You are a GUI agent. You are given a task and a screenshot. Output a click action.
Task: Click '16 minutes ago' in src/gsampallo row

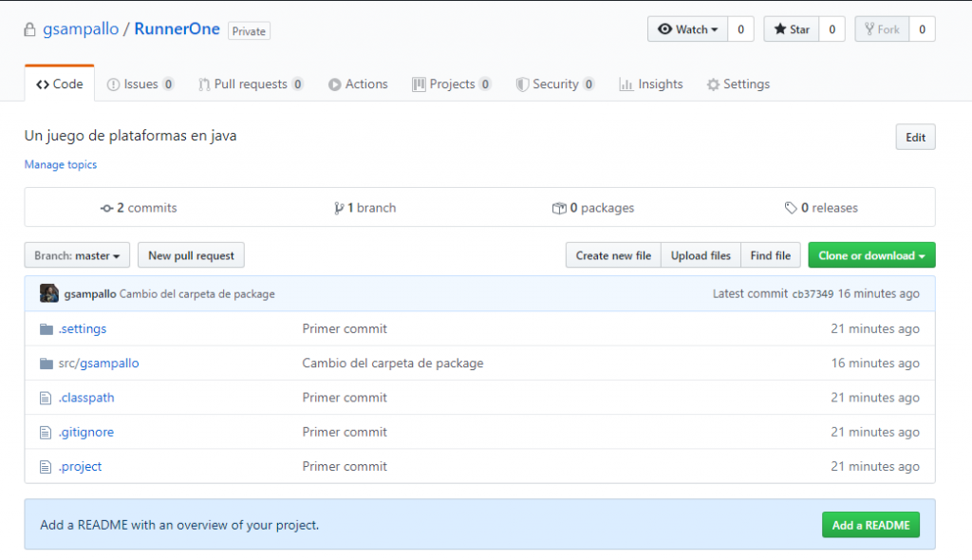tap(875, 364)
